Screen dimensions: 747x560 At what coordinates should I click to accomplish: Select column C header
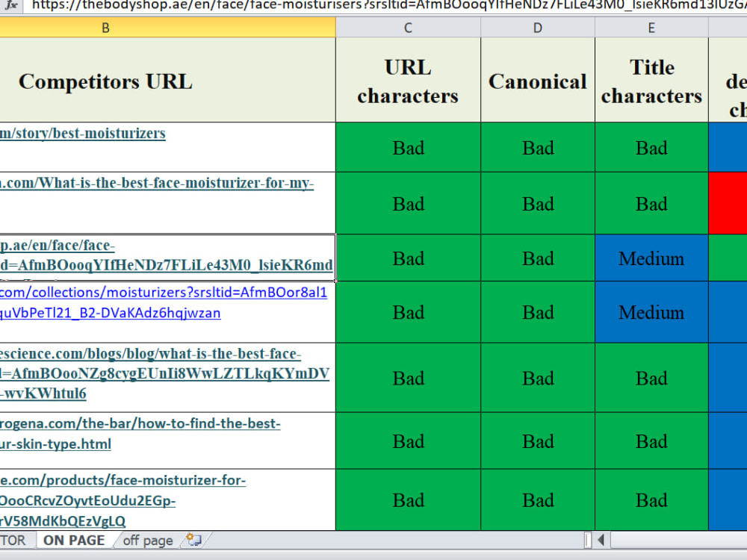[x=409, y=28]
